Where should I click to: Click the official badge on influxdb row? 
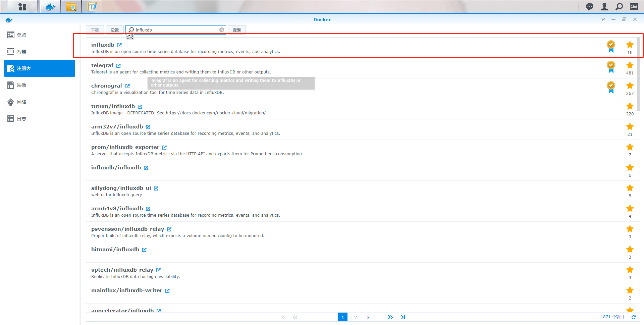[x=611, y=46]
